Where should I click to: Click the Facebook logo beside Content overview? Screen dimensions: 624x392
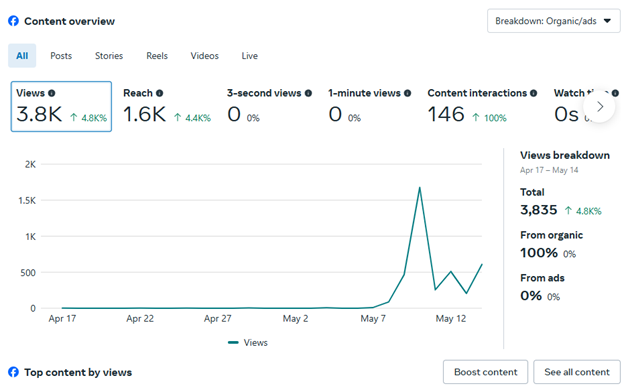(14, 21)
